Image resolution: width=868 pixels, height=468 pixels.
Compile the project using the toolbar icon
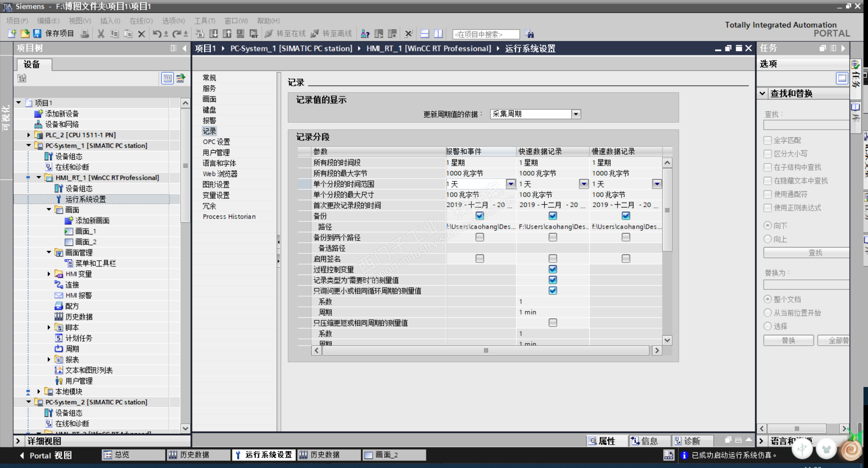(200, 34)
